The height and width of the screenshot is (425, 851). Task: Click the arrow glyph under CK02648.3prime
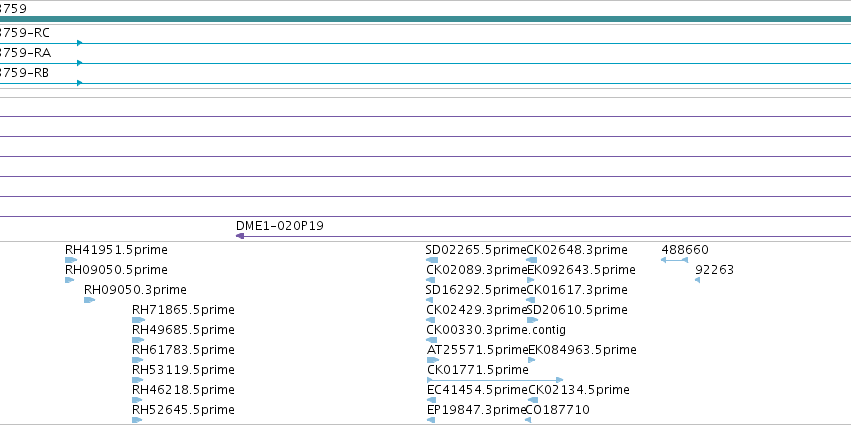[x=532, y=260]
